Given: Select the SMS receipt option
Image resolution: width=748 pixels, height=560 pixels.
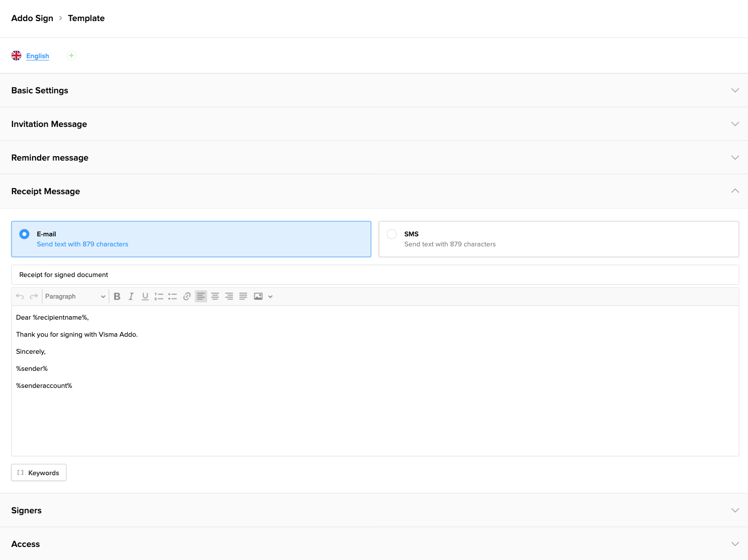Looking at the screenshot, I should click(x=392, y=234).
